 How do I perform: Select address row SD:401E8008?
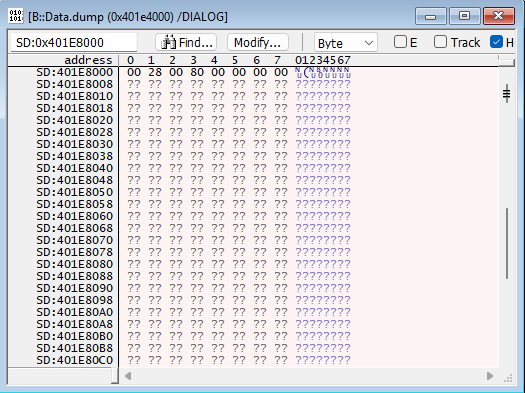click(x=75, y=84)
